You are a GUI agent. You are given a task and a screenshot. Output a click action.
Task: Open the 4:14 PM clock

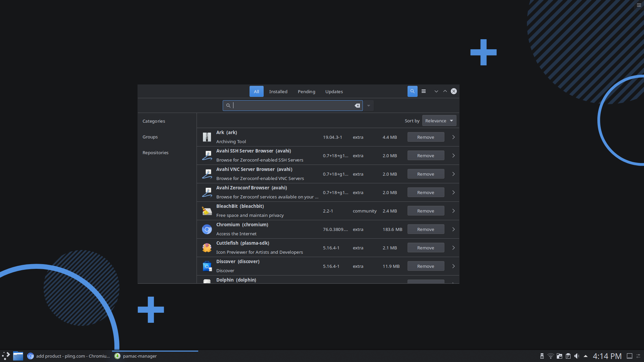607,356
